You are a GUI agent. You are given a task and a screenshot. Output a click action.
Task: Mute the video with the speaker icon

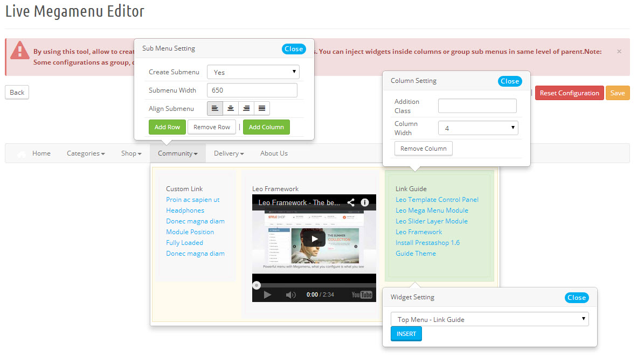point(291,294)
